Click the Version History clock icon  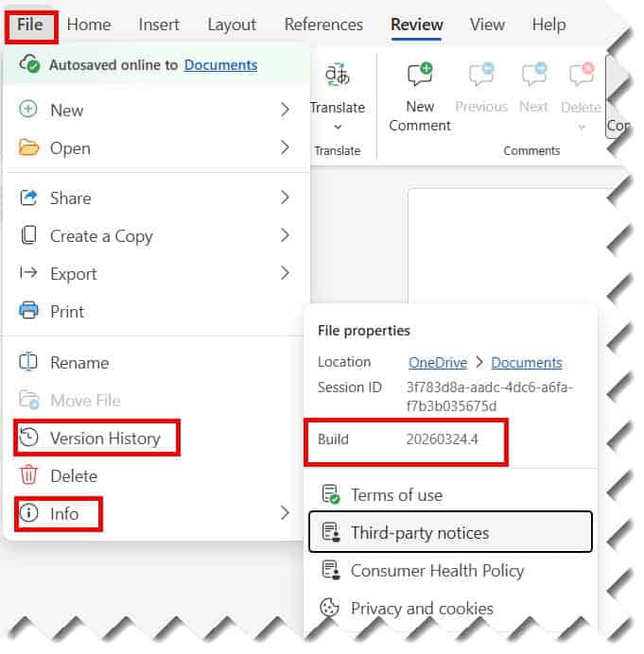tap(28, 438)
